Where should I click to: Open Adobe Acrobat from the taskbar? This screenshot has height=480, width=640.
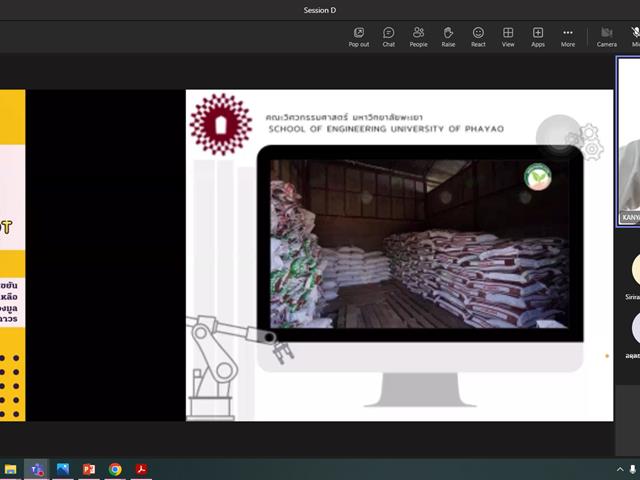(x=141, y=469)
